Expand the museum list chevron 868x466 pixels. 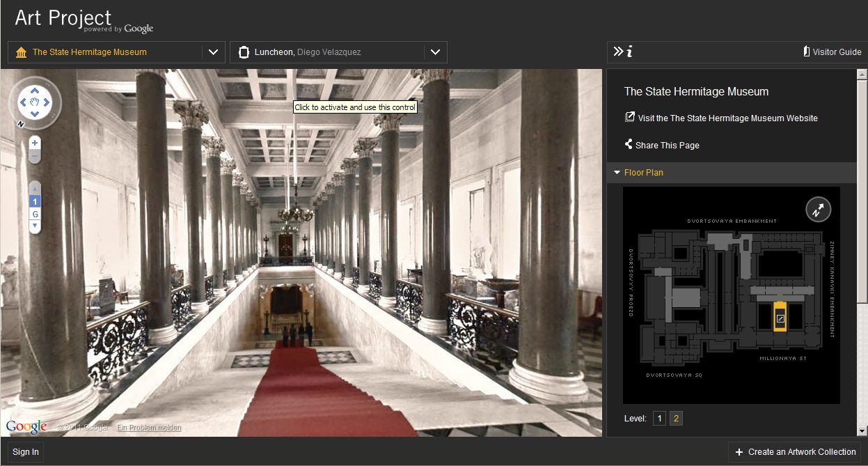pos(213,52)
